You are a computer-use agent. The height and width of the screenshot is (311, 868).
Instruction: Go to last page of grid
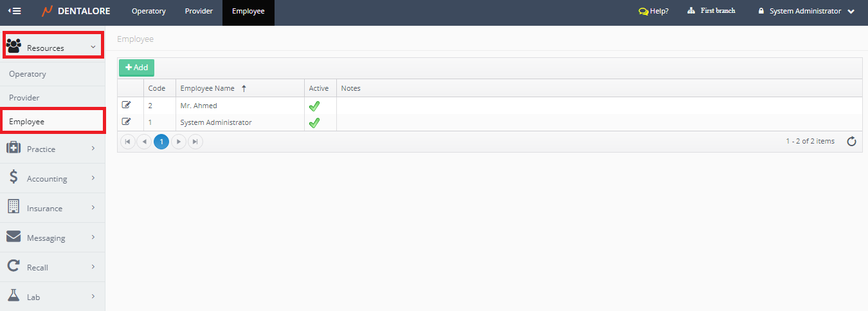(195, 142)
